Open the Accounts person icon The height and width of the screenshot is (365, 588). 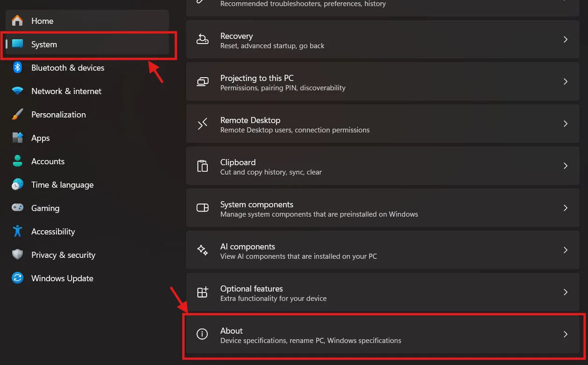(17, 161)
